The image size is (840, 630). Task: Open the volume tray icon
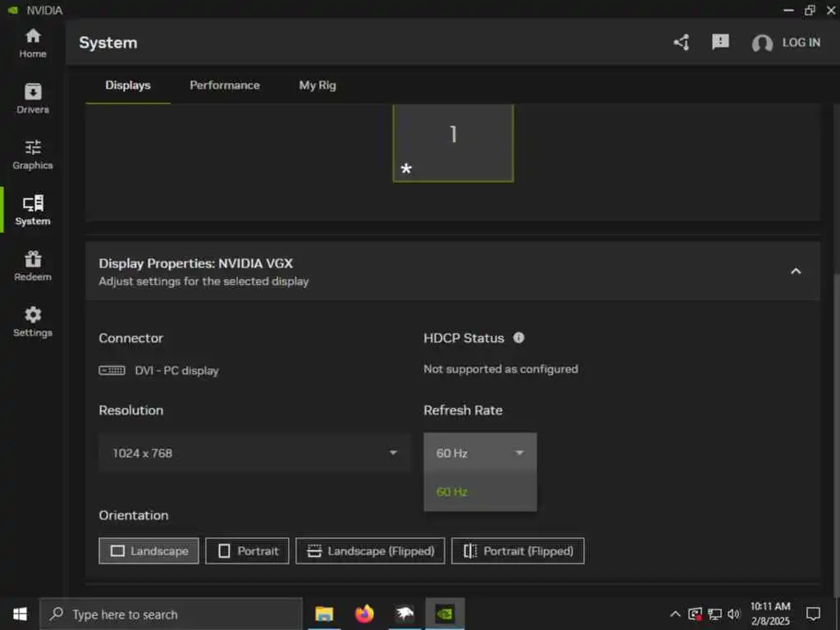point(733,614)
